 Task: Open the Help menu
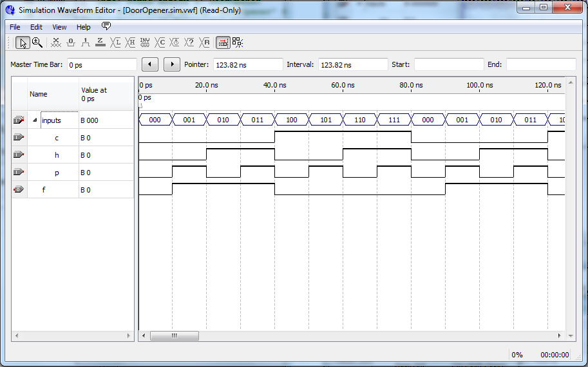83,27
